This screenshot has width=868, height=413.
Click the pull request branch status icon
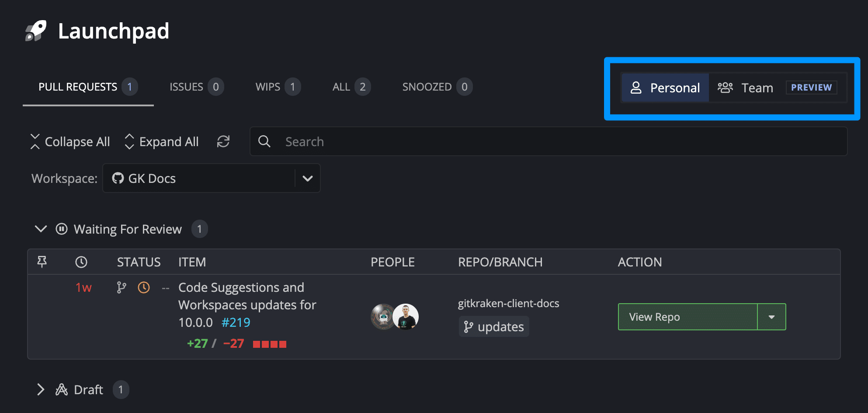pyautogui.click(x=122, y=287)
